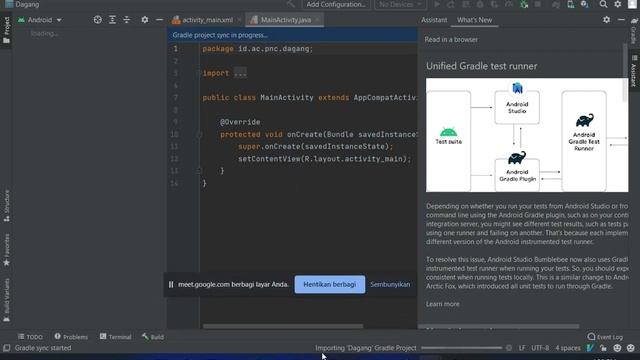Change LF line separator
This screenshot has width=640, height=360.
[x=522, y=348]
